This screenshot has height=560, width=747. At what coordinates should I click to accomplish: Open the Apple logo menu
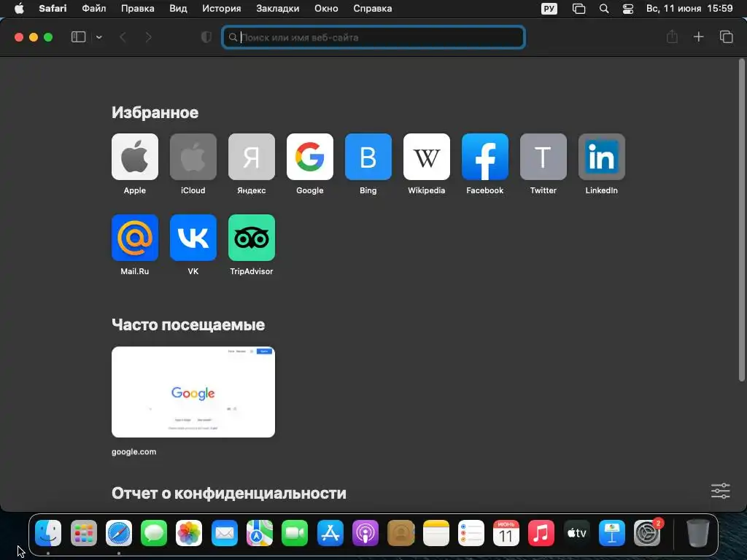[19, 9]
